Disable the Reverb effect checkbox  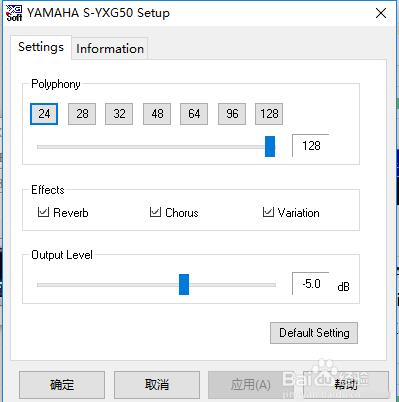click(x=43, y=212)
